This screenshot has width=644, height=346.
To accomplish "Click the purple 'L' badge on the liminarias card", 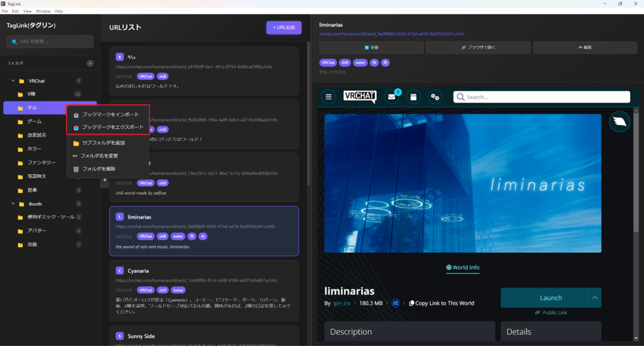I will click(x=119, y=216).
